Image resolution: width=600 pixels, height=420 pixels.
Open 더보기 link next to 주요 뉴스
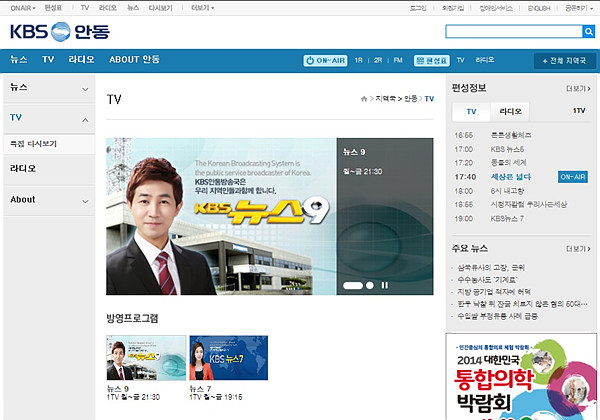[x=578, y=249]
